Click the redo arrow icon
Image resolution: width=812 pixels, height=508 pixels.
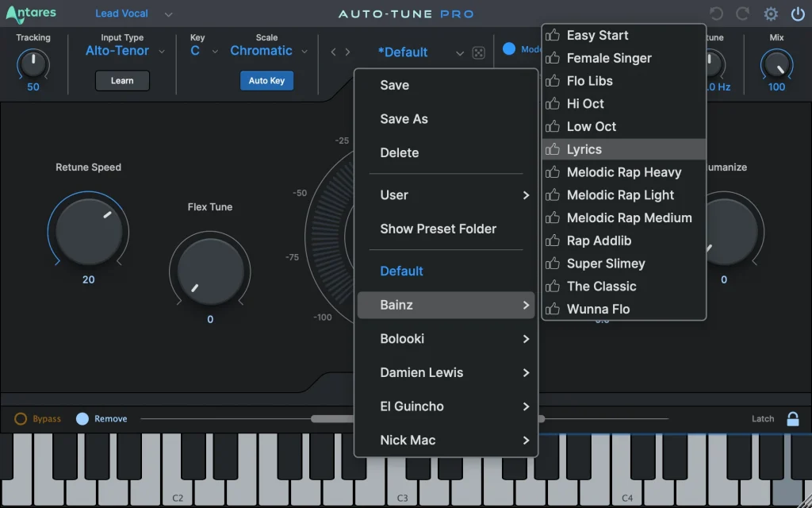coord(741,13)
